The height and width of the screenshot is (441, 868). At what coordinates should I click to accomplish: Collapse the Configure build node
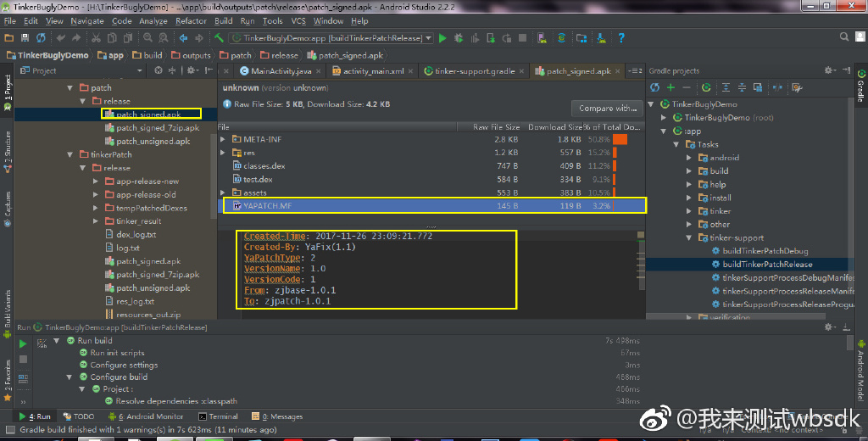[x=70, y=377]
